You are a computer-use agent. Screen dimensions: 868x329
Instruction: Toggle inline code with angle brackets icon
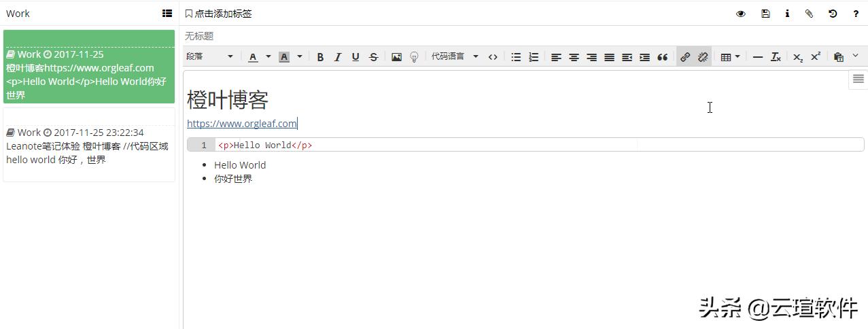[x=493, y=57]
